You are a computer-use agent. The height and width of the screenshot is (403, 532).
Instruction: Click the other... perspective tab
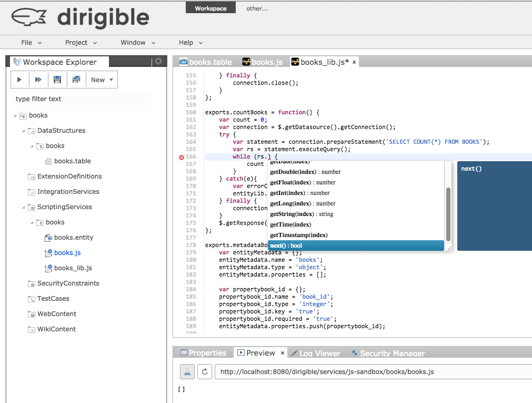[x=257, y=8]
